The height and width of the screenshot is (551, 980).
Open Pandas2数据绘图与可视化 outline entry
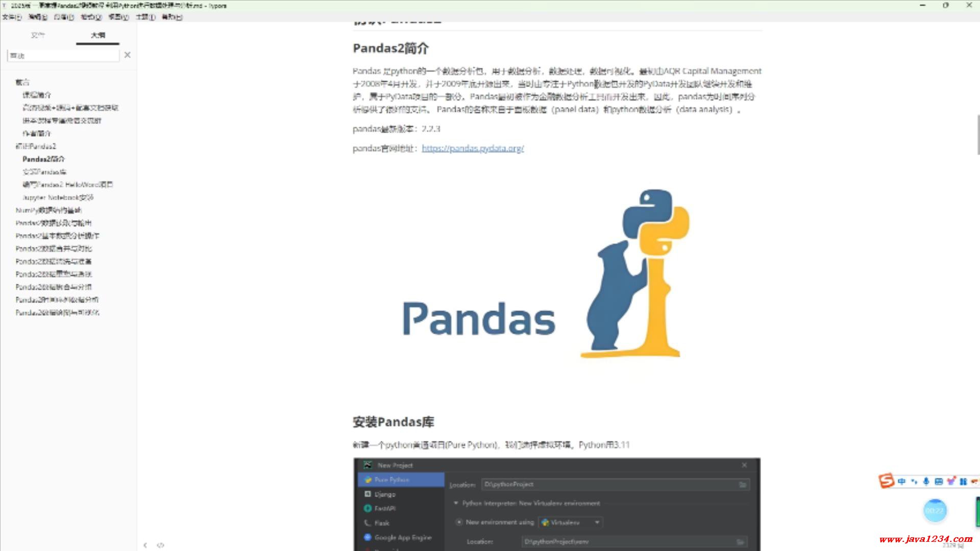point(57,312)
